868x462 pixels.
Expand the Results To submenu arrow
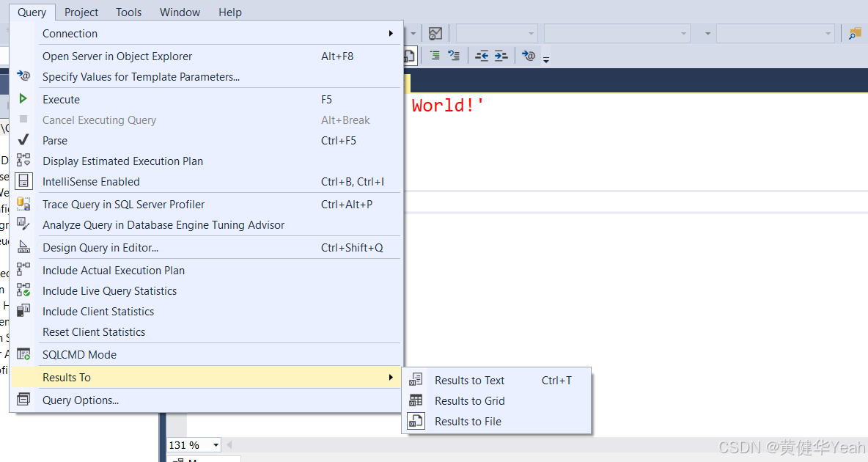click(x=390, y=377)
